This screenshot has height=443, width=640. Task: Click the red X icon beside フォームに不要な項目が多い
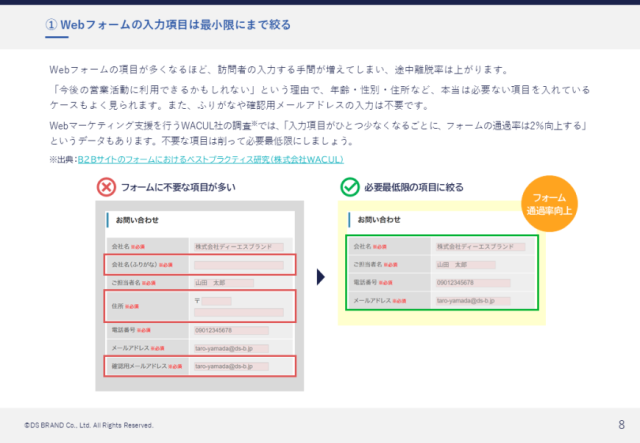[106, 187]
